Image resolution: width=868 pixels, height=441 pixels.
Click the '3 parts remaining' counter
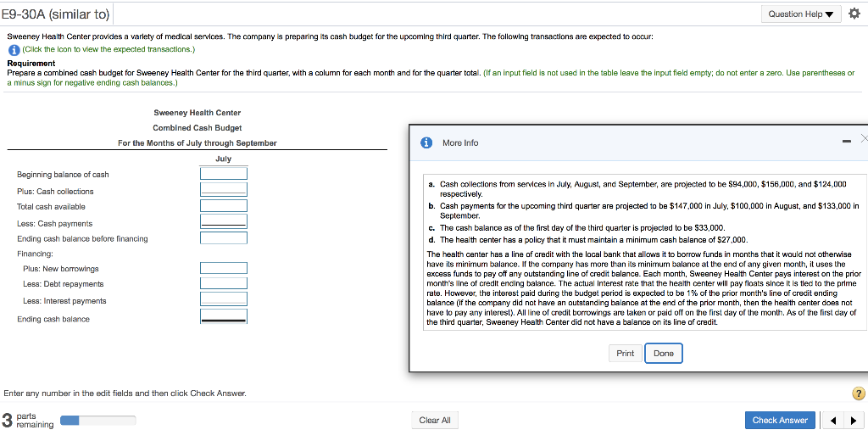coord(28,420)
